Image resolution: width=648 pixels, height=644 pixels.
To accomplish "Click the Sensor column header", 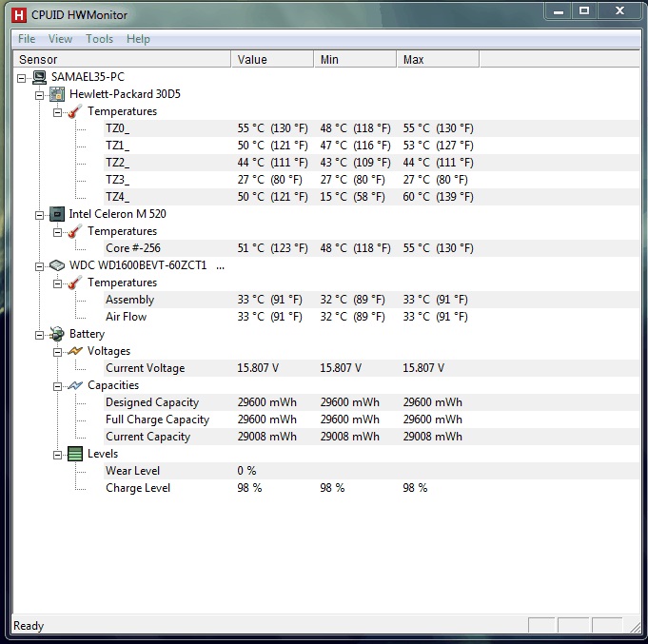I will pyautogui.click(x=122, y=60).
